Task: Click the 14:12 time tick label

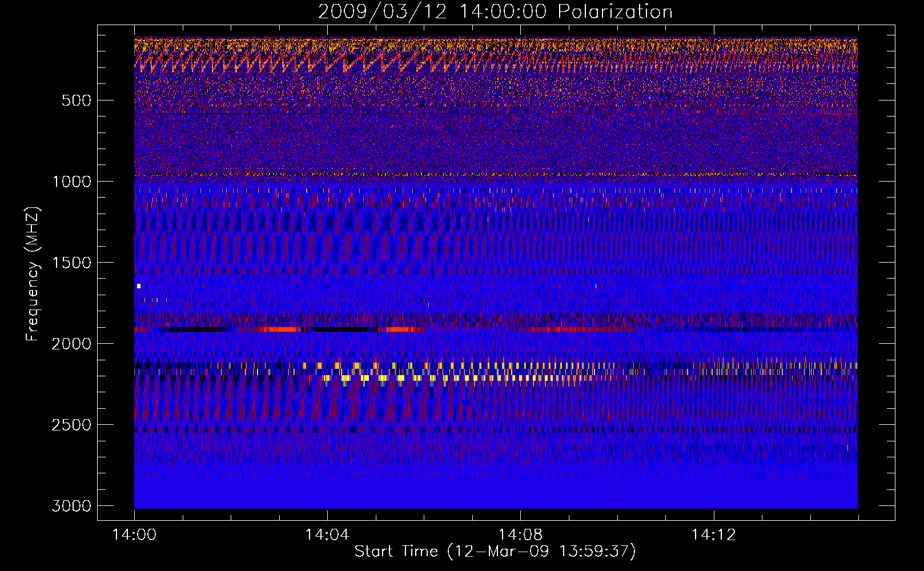Action: [x=713, y=535]
